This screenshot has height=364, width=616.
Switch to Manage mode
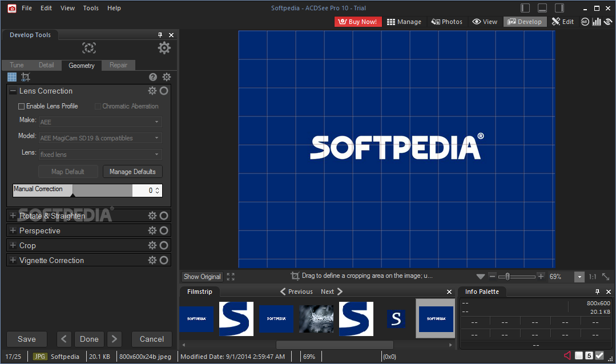[x=404, y=22]
